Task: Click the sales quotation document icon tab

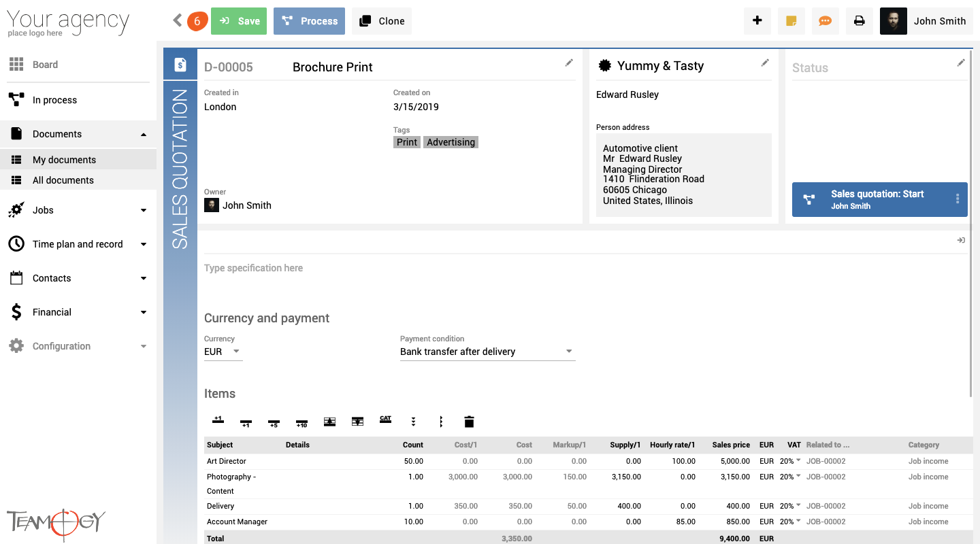Action: coord(180,65)
